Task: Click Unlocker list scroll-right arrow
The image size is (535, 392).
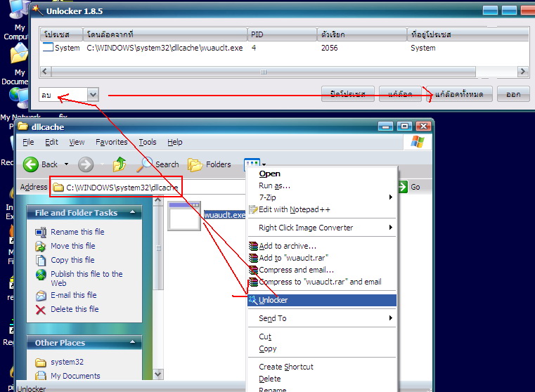Action: pos(522,72)
